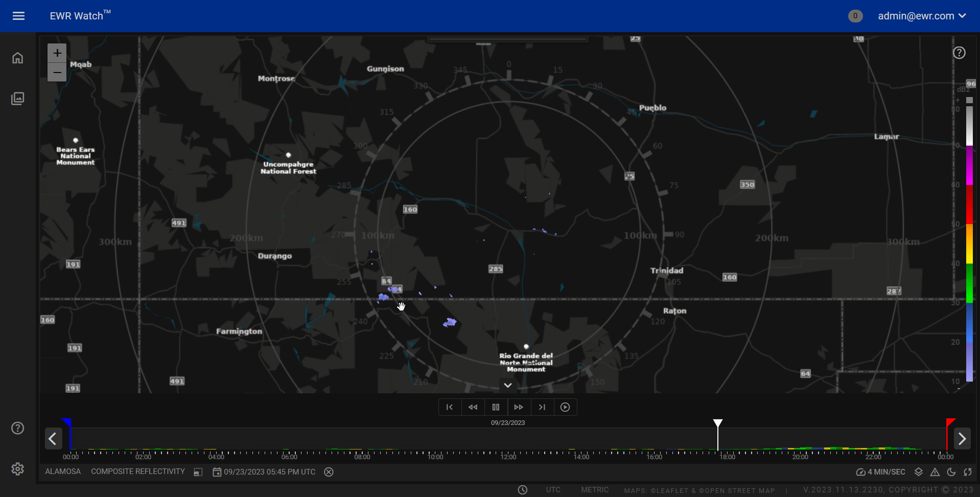The image size is (980, 497).
Task: Open map help question mark icon
Action: tap(959, 53)
